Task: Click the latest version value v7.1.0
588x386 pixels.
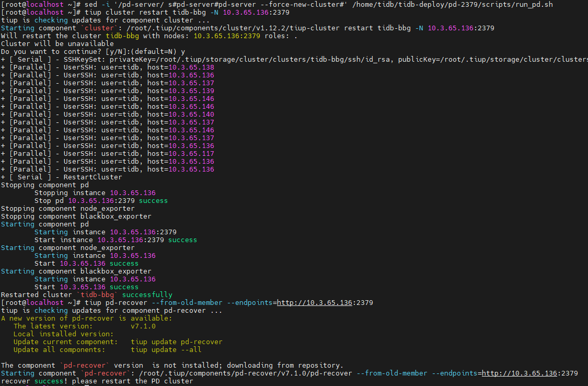Action: coord(143,326)
